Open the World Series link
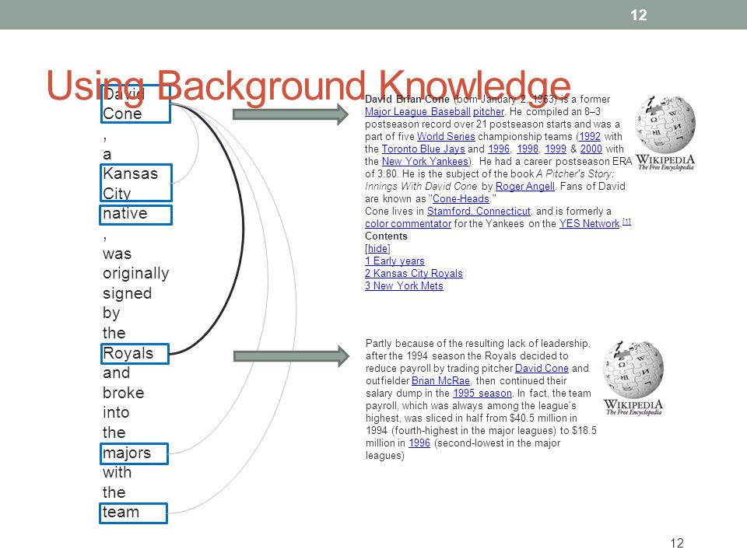Screen dimensions: 747x560 point(446,136)
